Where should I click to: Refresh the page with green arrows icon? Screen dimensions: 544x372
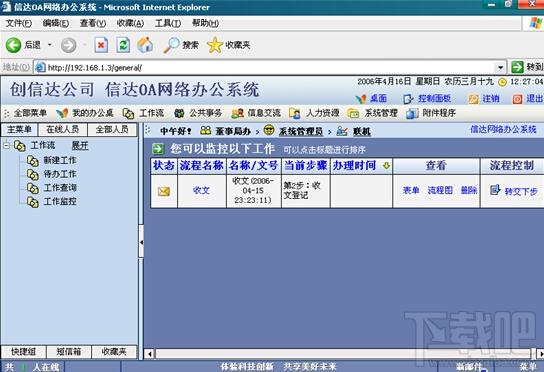click(x=123, y=45)
